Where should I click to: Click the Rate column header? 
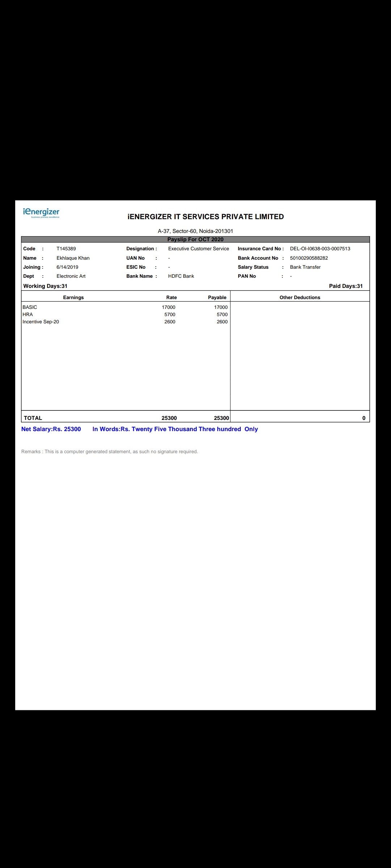click(172, 298)
